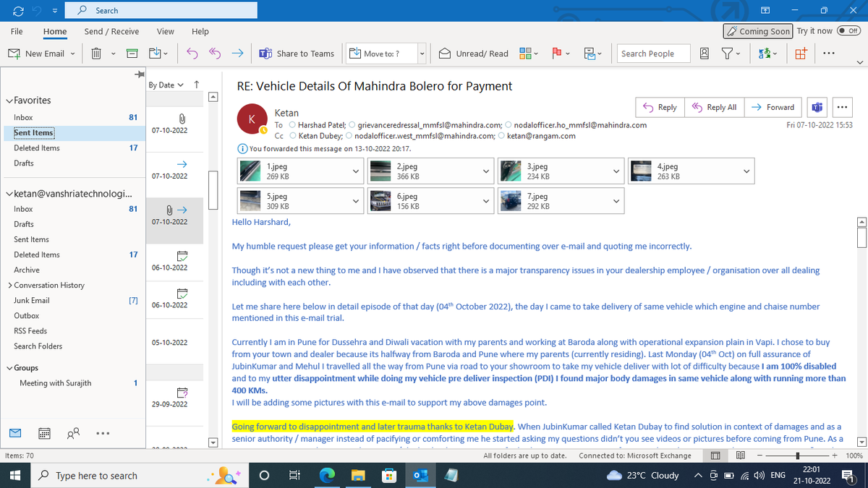Screen dimensions: 868x488
Task: Click the Forward button in message header
Action: (773, 107)
